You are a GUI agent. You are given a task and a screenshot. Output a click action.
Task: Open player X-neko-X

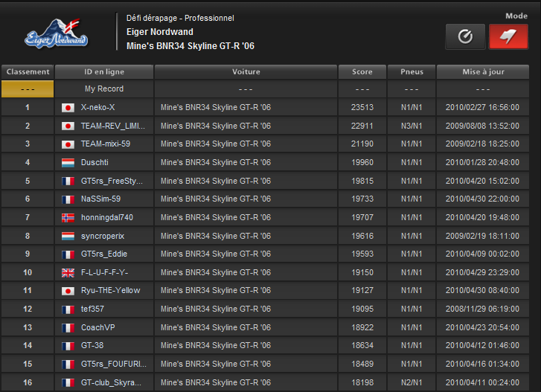(97, 108)
